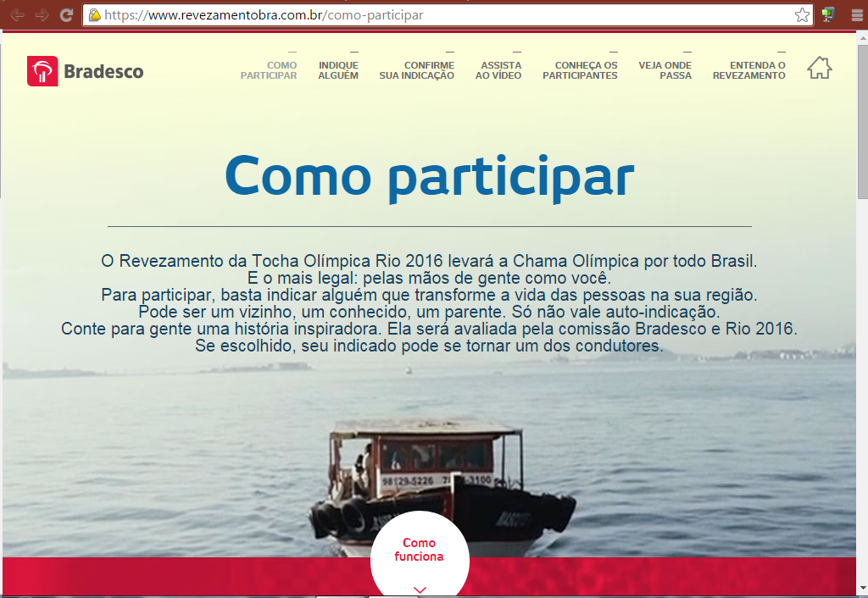Click the Bradesco logo
The width and height of the screenshot is (868, 598).
(86, 71)
